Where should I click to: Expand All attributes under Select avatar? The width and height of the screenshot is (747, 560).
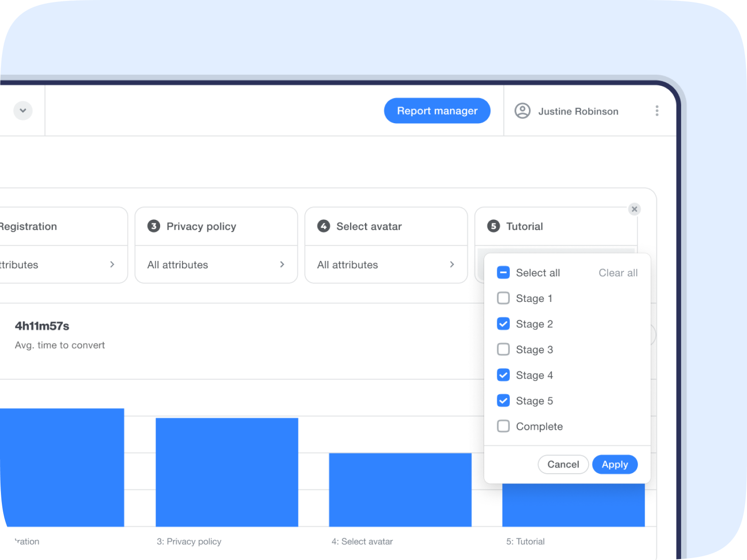(x=386, y=265)
